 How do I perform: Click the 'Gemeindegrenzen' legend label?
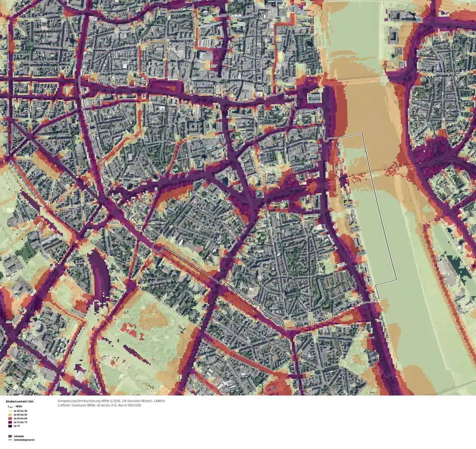(x=24, y=440)
